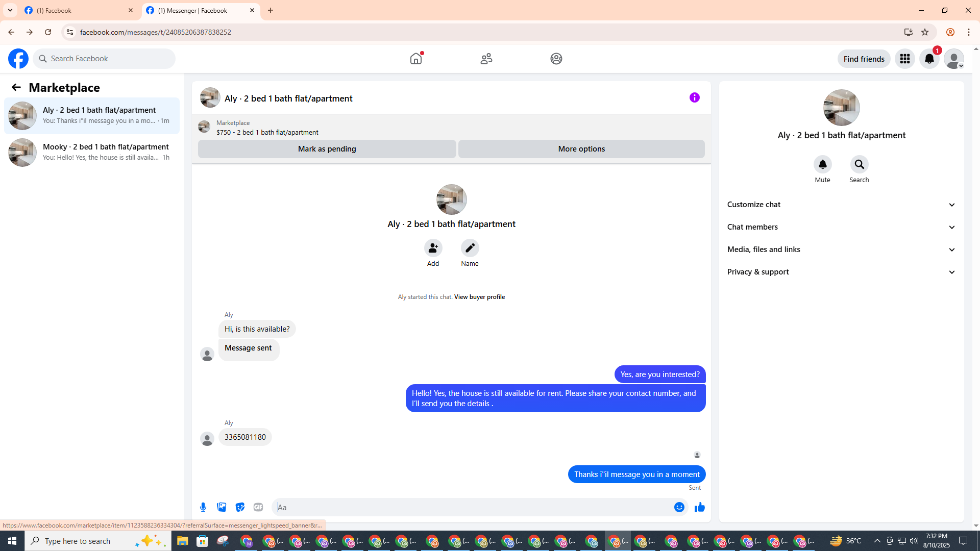Send a thumbs-up like
The width and height of the screenshot is (980, 551).
tap(699, 507)
